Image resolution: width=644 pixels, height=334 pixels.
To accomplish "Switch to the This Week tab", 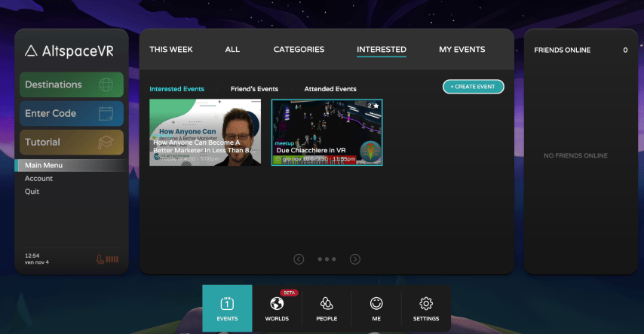I will point(171,50).
